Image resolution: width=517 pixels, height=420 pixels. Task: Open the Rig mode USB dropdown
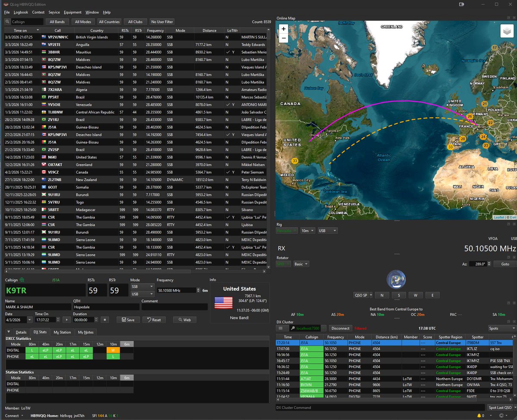point(327,230)
